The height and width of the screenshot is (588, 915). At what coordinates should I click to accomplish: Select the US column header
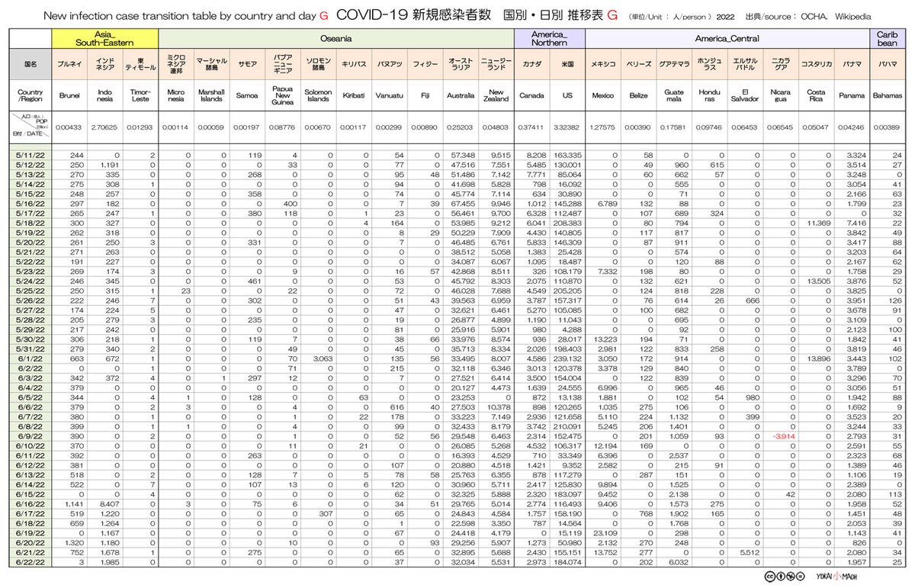[x=567, y=96]
